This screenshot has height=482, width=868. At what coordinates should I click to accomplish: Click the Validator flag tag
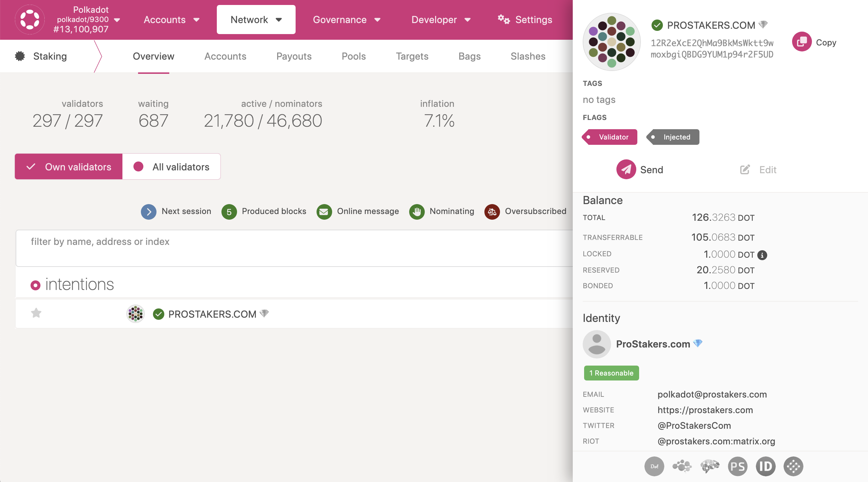610,137
